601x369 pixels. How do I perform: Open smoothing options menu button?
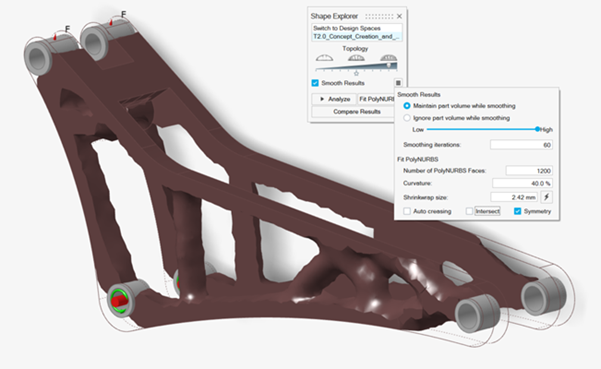(398, 83)
